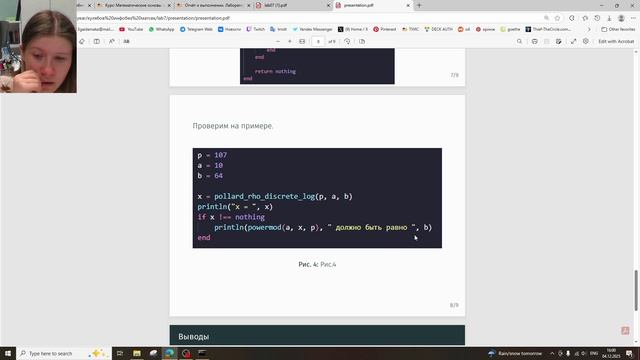Open File Explorer from taskbar

137,353
